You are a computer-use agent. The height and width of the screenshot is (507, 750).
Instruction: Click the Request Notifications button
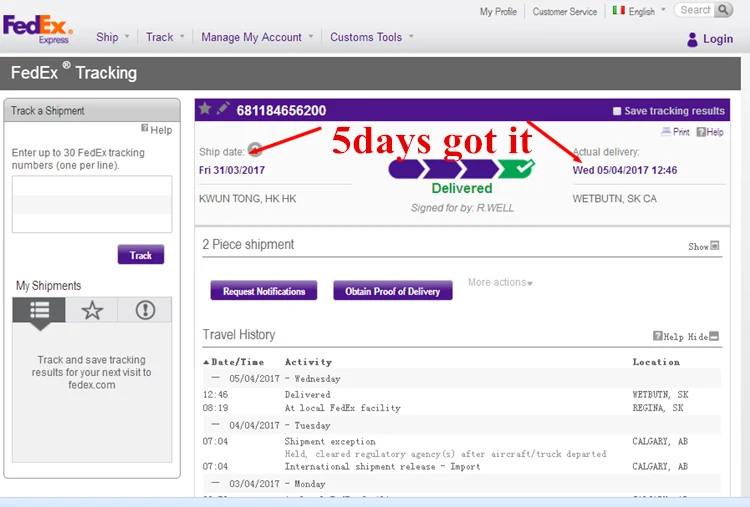pos(264,291)
